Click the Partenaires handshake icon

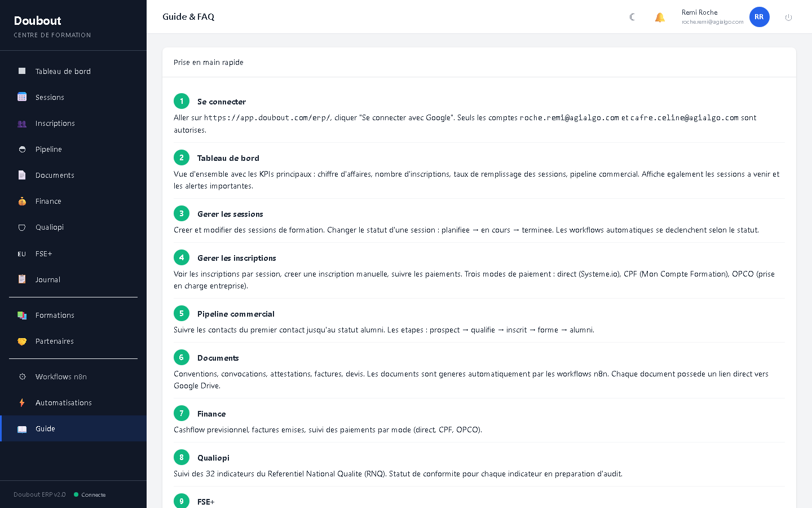22,341
